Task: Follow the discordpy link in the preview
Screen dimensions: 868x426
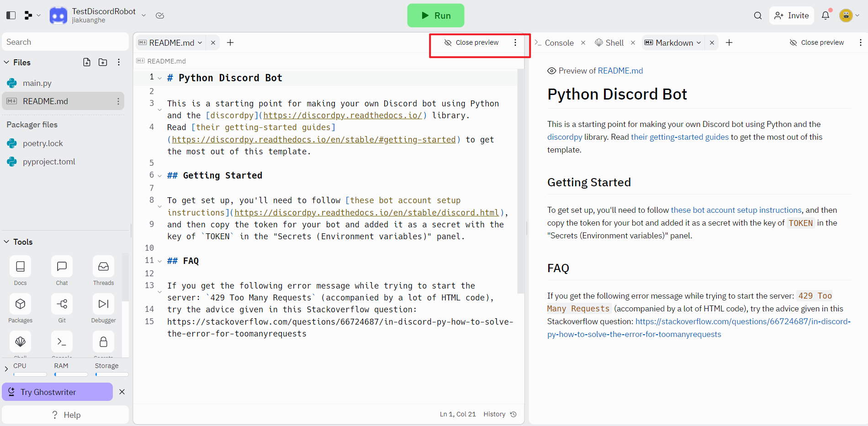Action: [x=565, y=137]
